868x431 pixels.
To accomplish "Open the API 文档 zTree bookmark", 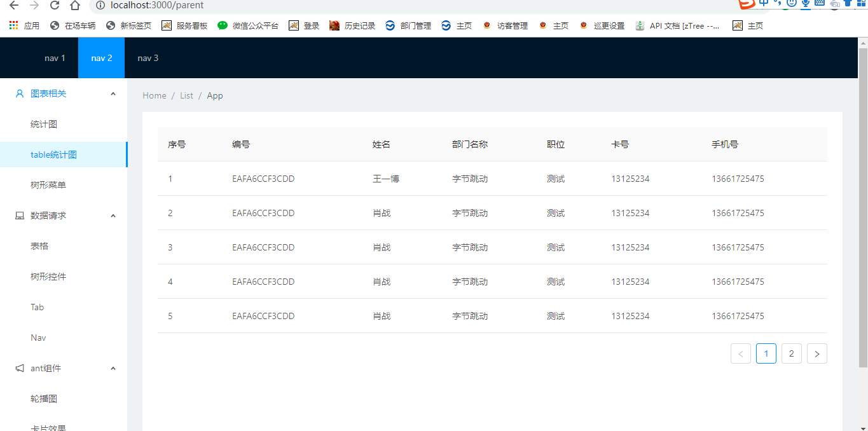I will tap(677, 26).
